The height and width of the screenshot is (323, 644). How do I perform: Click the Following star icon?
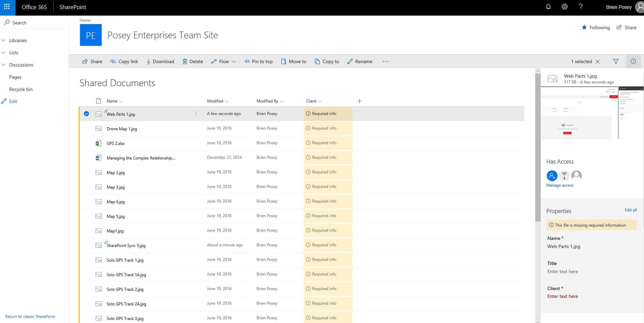[584, 27]
